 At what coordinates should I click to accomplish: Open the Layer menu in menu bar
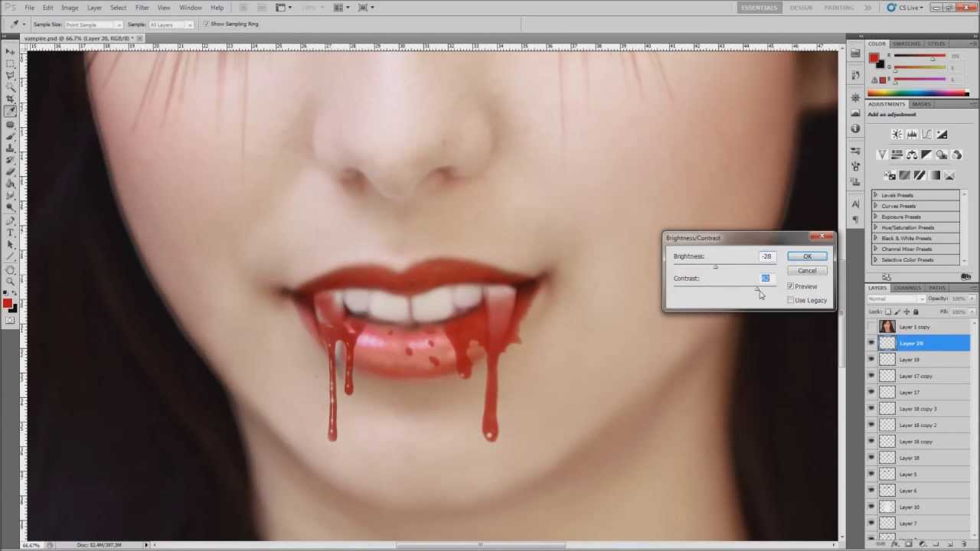tap(94, 8)
